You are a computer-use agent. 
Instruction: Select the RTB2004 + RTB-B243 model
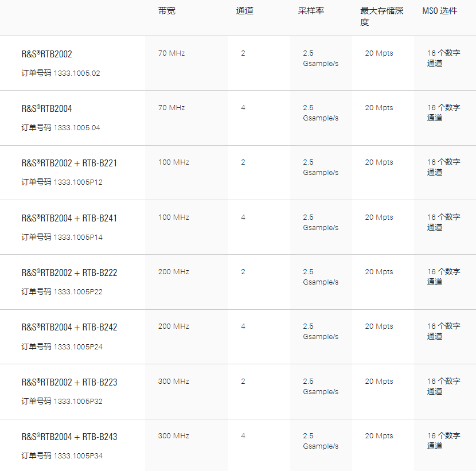pyautogui.click(x=69, y=437)
